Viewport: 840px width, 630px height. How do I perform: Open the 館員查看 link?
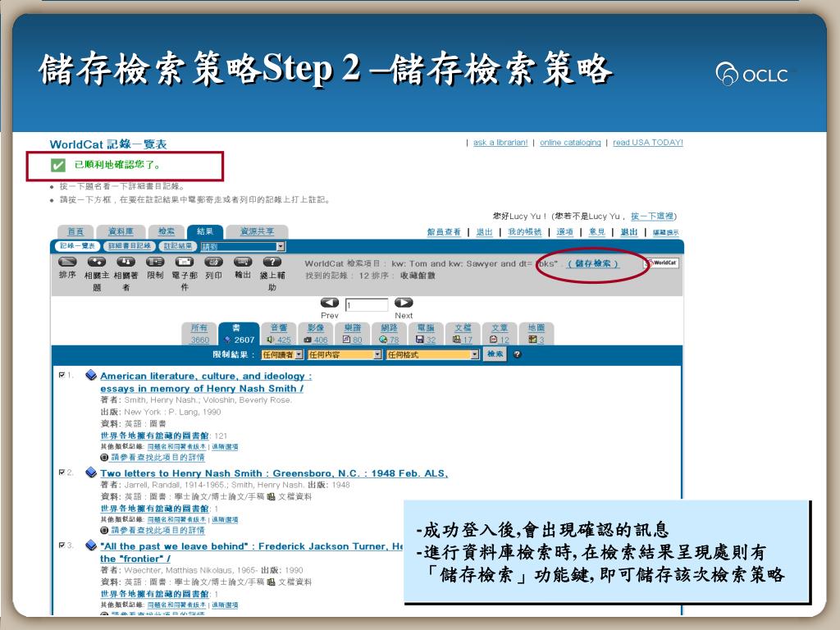click(444, 232)
